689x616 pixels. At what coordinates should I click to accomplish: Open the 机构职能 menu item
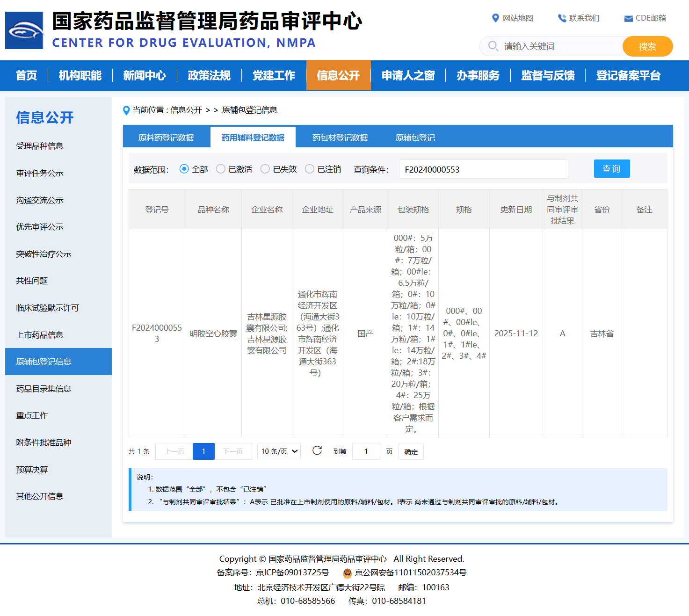[80, 75]
